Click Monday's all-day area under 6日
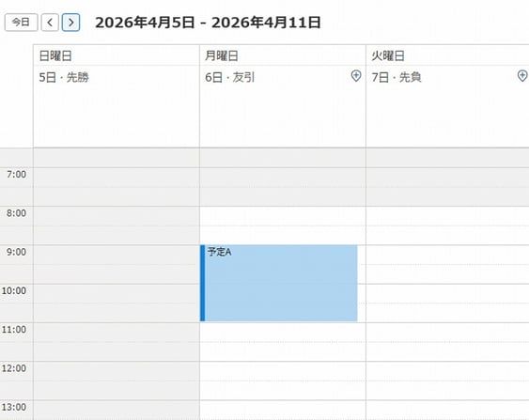 pyautogui.click(x=283, y=117)
